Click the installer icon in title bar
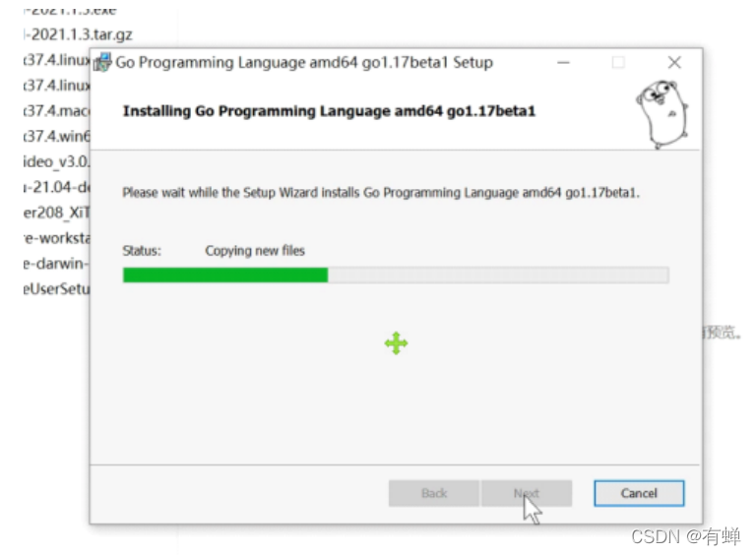The height and width of the screenshot is (555, 756). [102, 63]
